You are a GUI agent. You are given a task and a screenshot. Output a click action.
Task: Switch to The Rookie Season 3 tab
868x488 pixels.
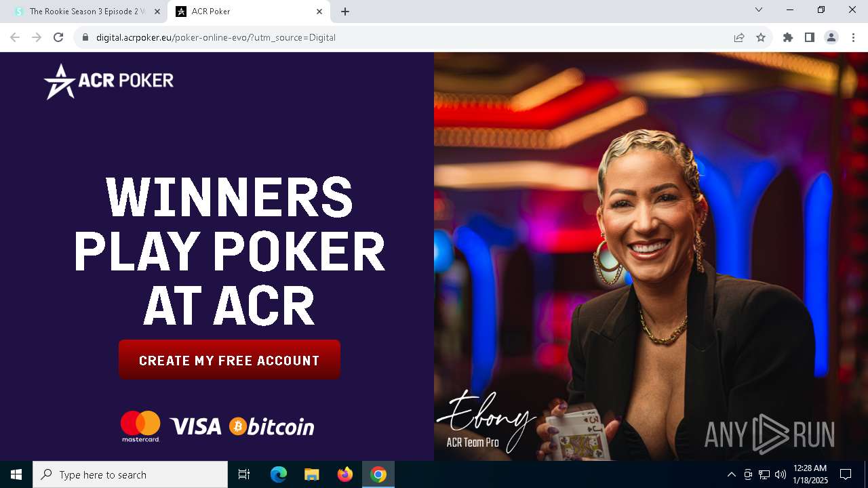point(84,12)
